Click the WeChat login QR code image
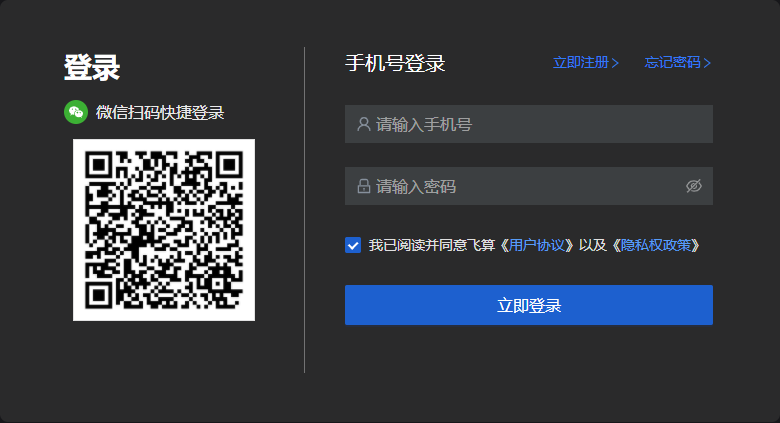Viewport: 780px width, 423px height. (164, 230)
